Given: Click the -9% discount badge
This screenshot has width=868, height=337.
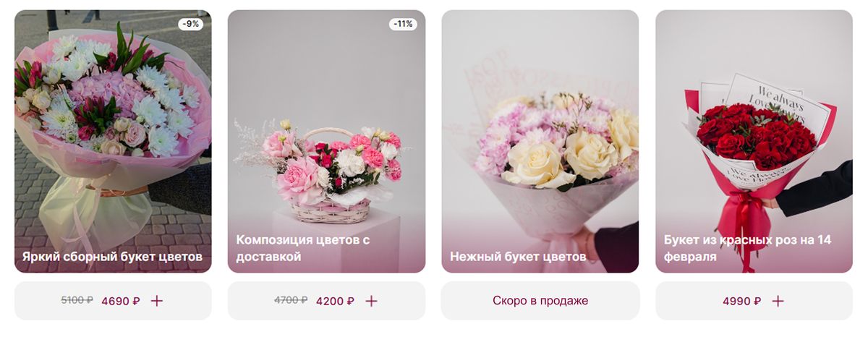Looking at the screenshot, I should [191, 24].
